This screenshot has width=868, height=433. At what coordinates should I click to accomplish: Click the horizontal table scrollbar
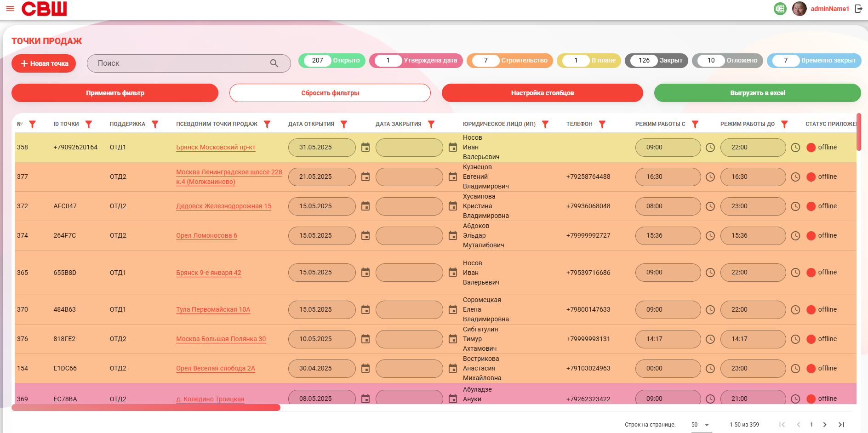click(x=146, y=408)
